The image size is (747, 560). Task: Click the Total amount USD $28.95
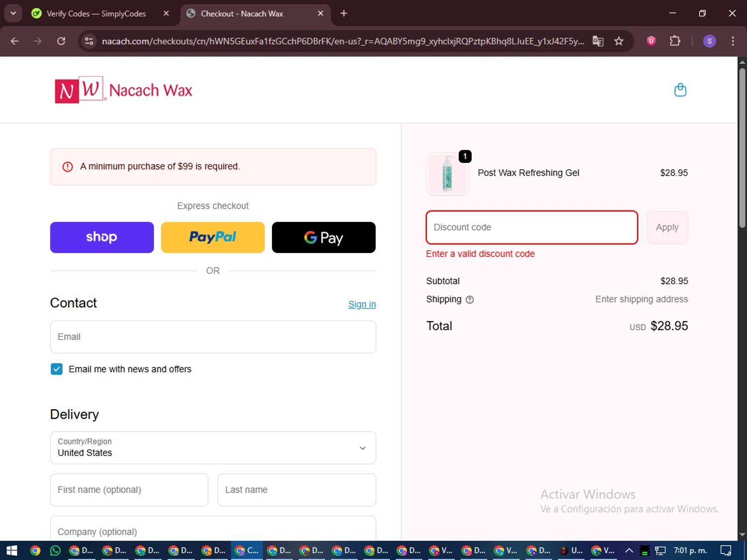click(659, 326)
